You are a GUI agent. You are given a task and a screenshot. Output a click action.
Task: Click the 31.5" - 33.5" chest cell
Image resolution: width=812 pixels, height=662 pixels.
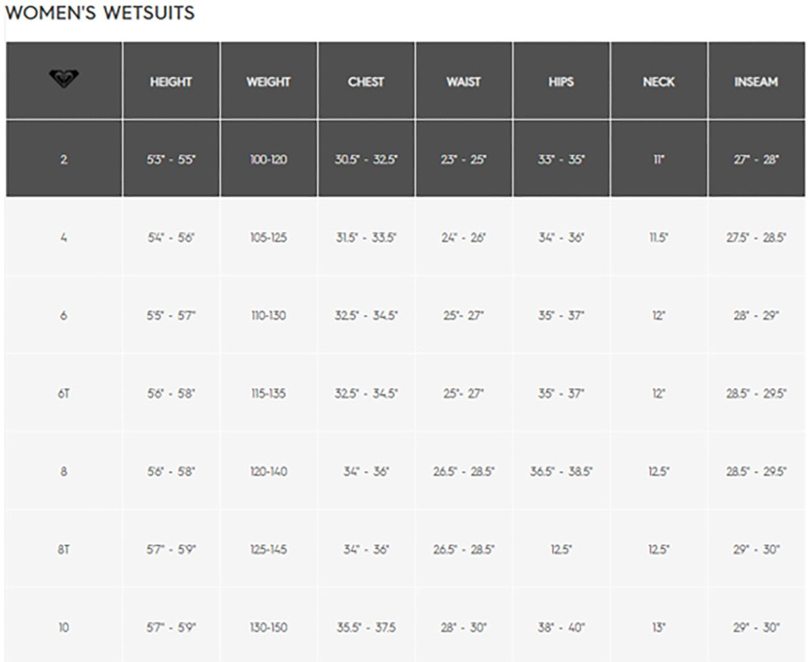click(366, 238)
